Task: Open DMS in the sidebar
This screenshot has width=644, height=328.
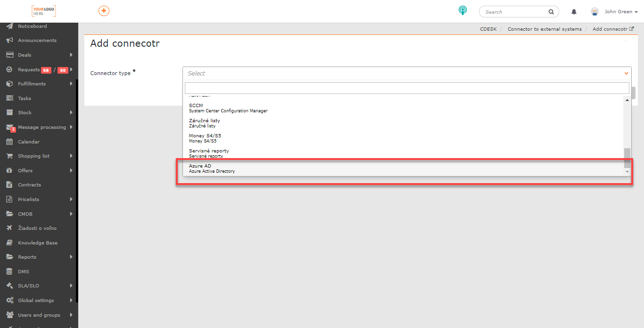Action: [x=24, y=271]
